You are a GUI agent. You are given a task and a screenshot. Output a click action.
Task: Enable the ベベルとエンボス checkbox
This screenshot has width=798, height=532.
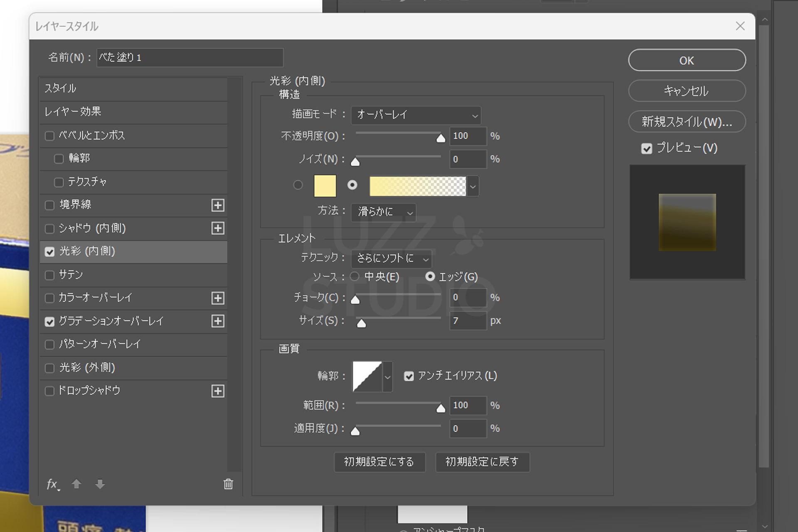[x=50, y=136]
